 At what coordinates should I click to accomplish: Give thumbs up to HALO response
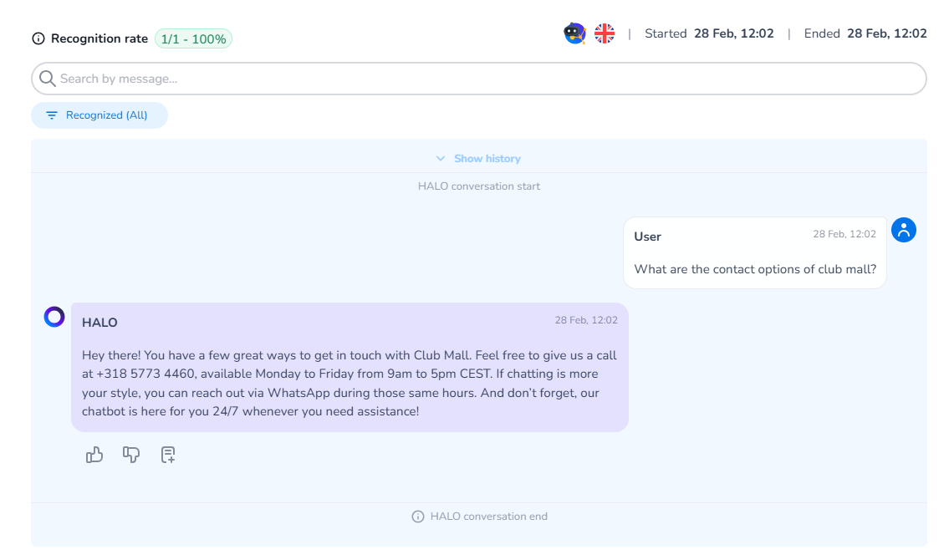[x=94, y=455]
